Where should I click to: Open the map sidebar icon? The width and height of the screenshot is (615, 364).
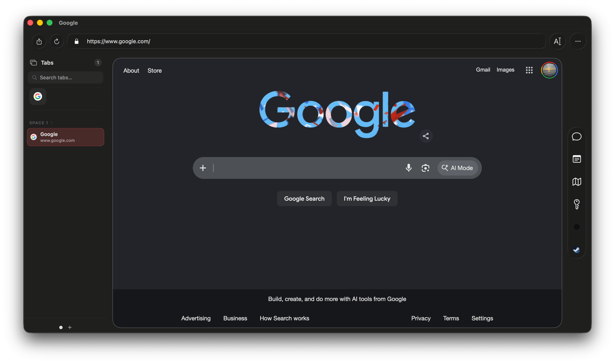click(577, 182)
